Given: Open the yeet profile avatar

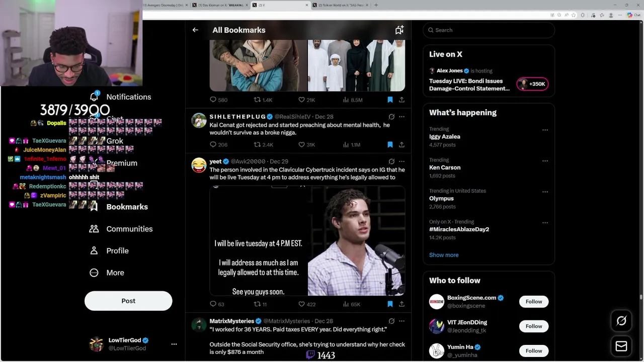Looking at the screenshot, I should coord(199,165).
